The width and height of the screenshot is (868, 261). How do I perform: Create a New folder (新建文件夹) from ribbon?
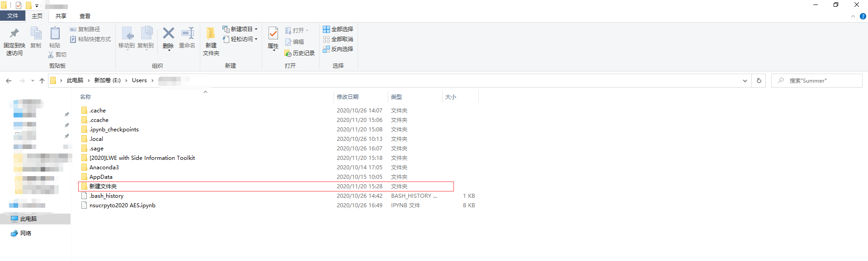tap(211, 41)
